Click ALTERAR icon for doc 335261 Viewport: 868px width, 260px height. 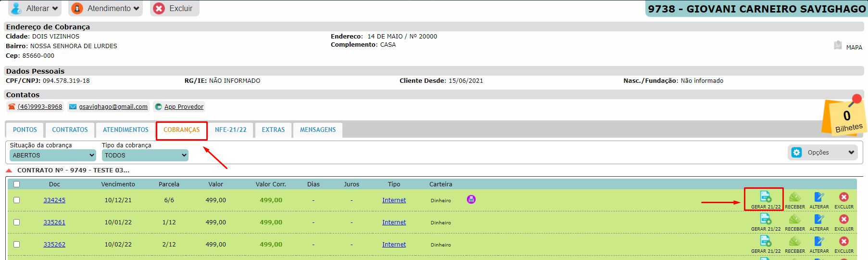819,219
